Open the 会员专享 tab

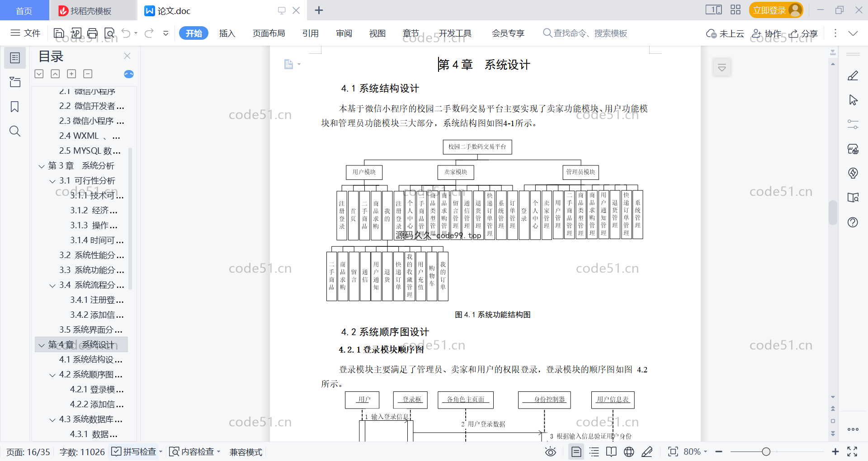tap(508, 33)
